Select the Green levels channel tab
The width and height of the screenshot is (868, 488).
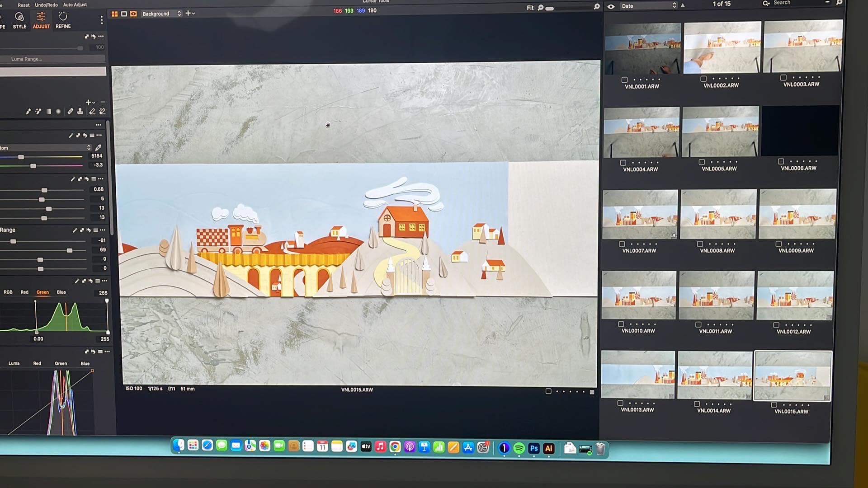(x=42, y=292)
